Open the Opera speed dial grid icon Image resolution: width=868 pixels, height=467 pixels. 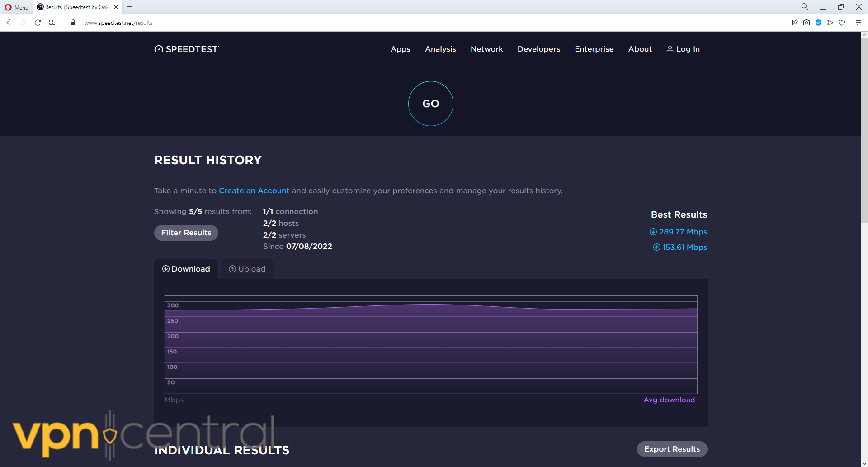coord(52,23)
